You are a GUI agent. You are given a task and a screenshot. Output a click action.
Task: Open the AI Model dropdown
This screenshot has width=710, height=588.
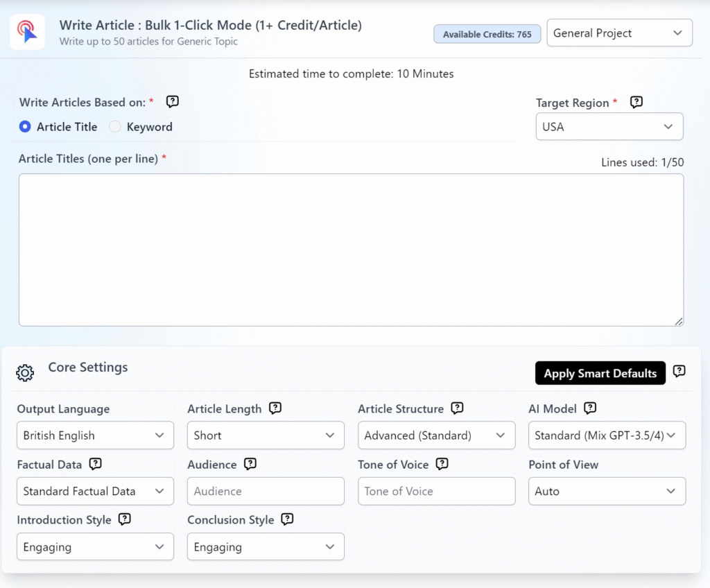(607, 435)
